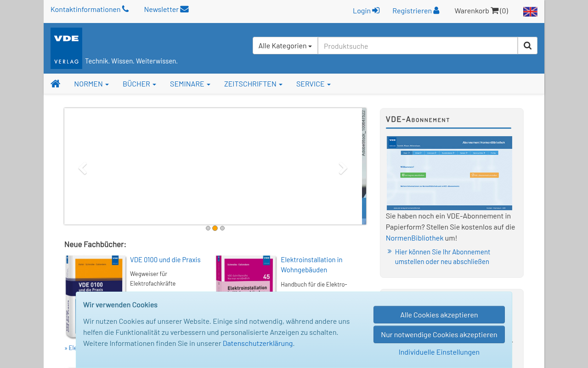Open the Datenschutzerklärung link
This screenshot has height=368, width=588.
pos(258,343)
